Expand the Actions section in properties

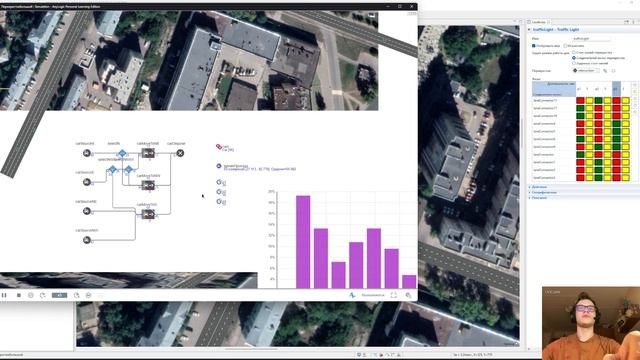(540, 187)
